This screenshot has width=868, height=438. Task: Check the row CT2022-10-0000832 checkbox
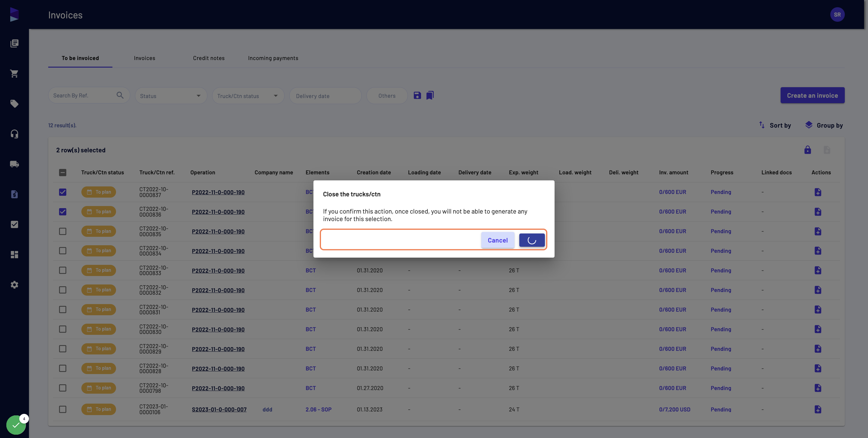point(63,290)
